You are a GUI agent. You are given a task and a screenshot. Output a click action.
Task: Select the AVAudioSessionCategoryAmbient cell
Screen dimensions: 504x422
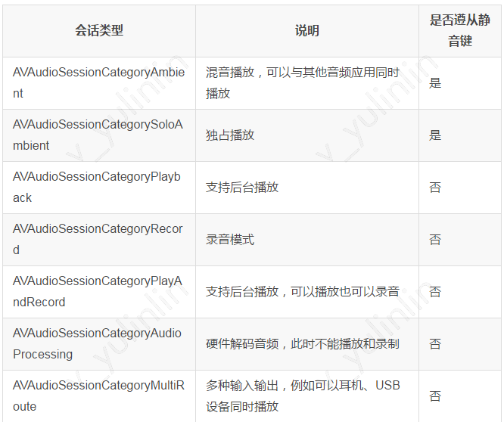coord(98,83)
